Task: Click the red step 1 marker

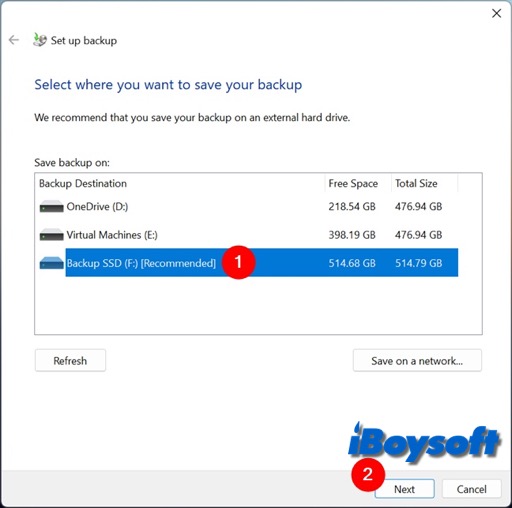Action: (x=238, y=262)
